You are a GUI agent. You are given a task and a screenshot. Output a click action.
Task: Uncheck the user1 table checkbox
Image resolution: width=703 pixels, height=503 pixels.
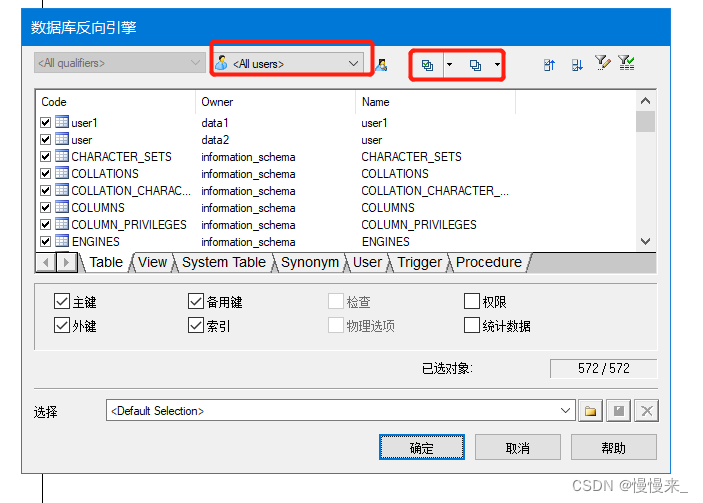(45, 122)
